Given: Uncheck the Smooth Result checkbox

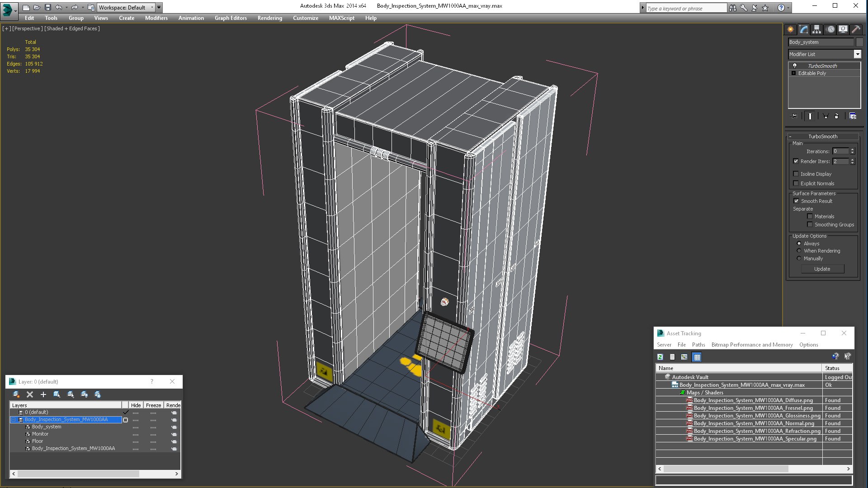Looking at the screenshot, I should pyautogui.click(x=796, y=201).
